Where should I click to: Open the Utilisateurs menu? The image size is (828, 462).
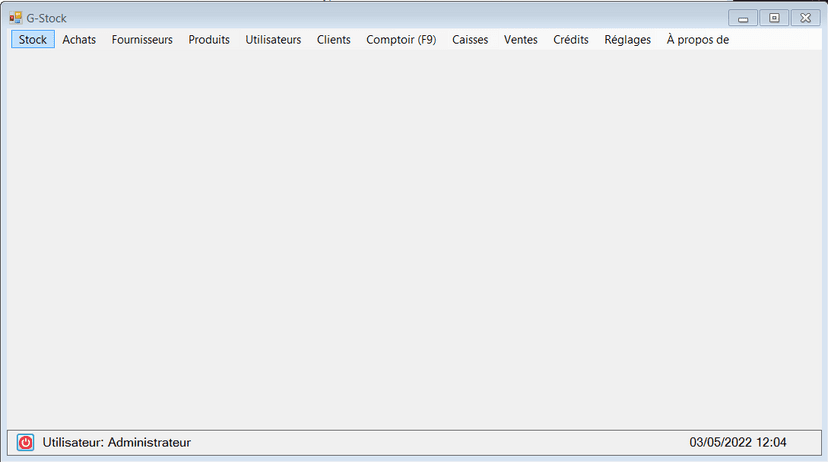[273, 40]
